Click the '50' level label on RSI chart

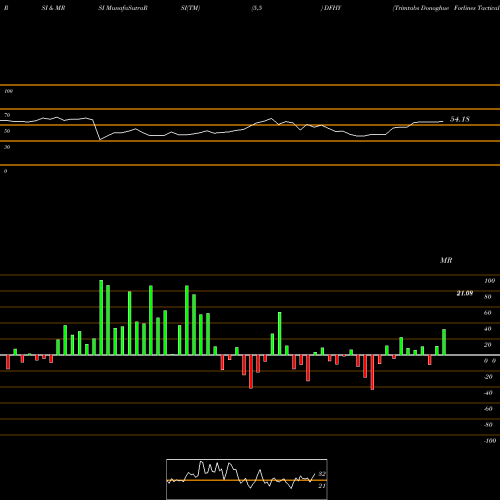pyautogui.click(x=7, y=131)
